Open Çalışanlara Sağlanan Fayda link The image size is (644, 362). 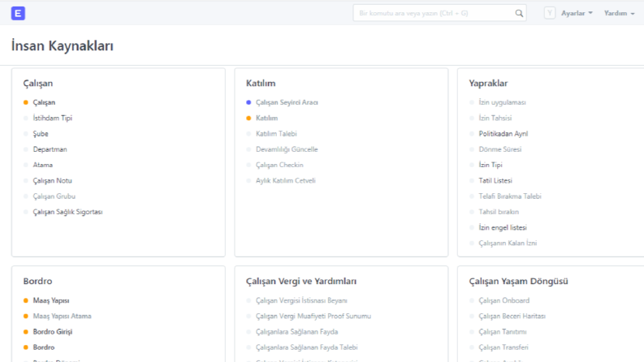(296, 332)
